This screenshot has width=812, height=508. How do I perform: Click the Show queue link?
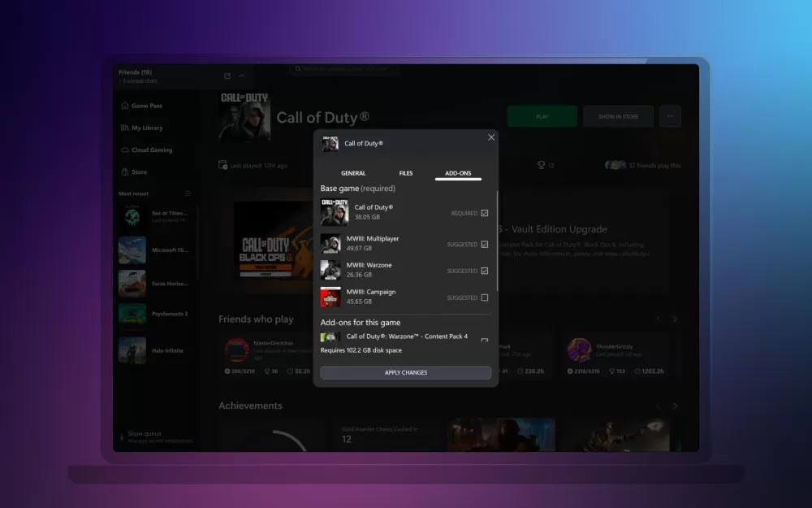145,433
